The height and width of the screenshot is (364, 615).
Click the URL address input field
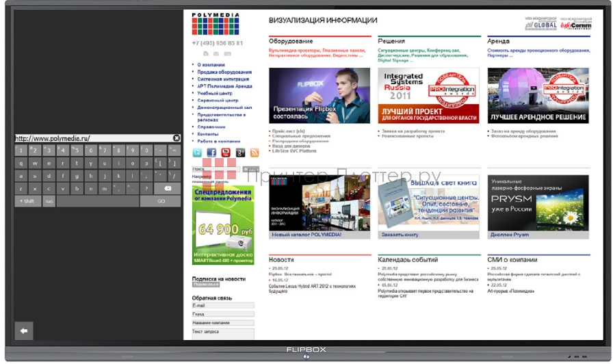coord(92,138)
